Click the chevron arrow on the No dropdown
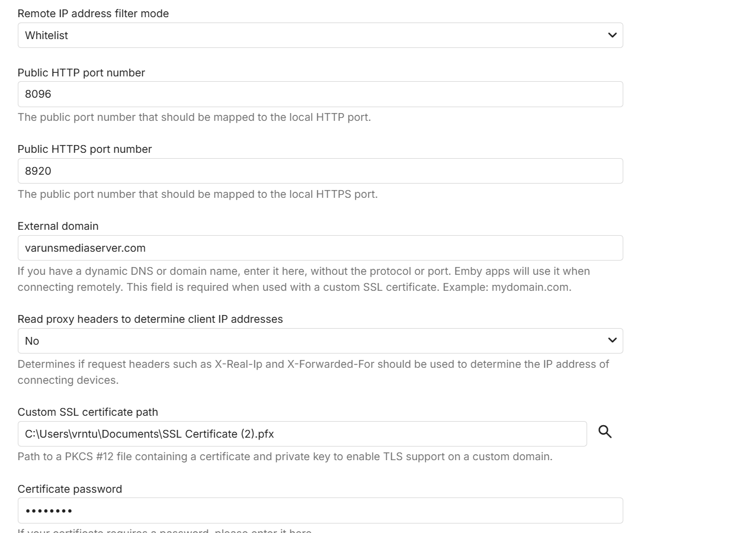The width and height of the screenshot is (756, 533). (612, 341)
